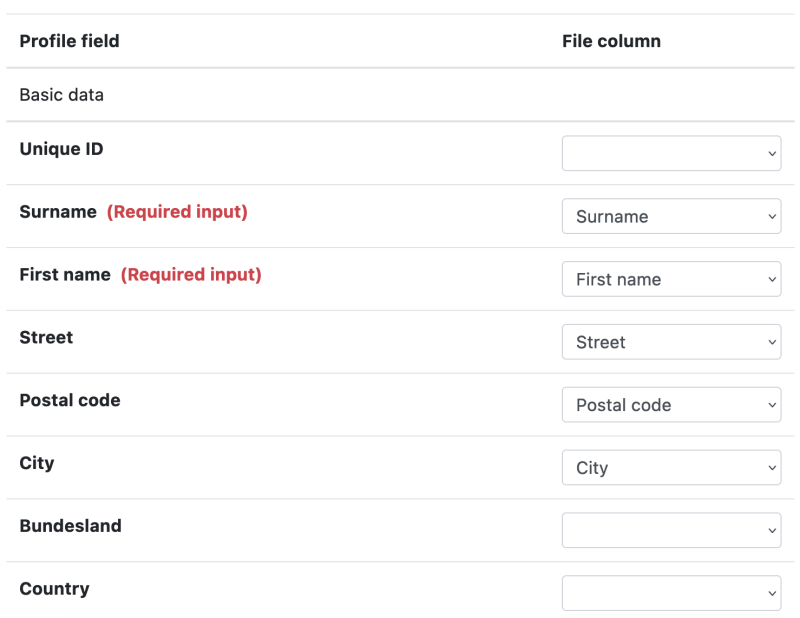Viewport: 800px width, 618px height.
Task: Click the Bundesland field label
Action: pyautogui.click(x=69, y=526)
